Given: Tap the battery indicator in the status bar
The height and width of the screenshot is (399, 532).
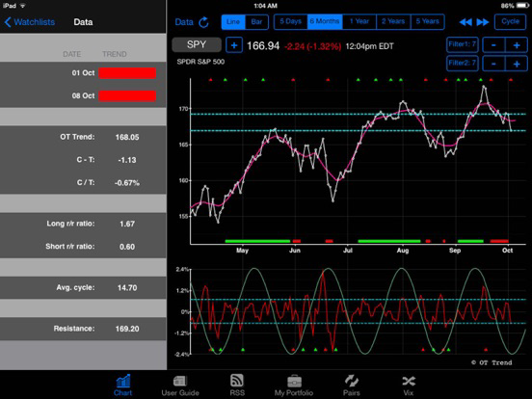Looking at the screenshot, I should [522, 6].
